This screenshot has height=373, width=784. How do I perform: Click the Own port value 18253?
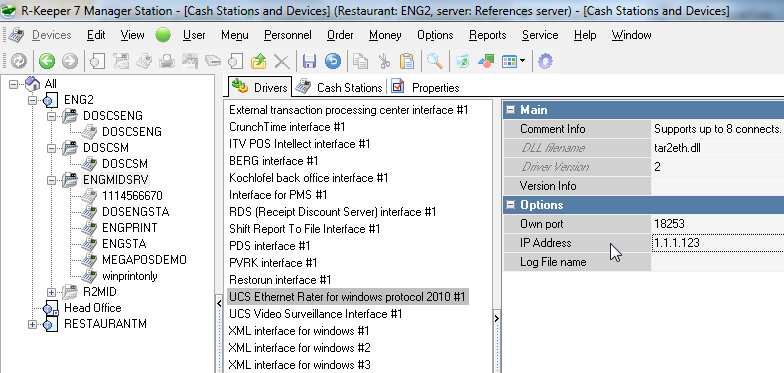coord(718,224)
